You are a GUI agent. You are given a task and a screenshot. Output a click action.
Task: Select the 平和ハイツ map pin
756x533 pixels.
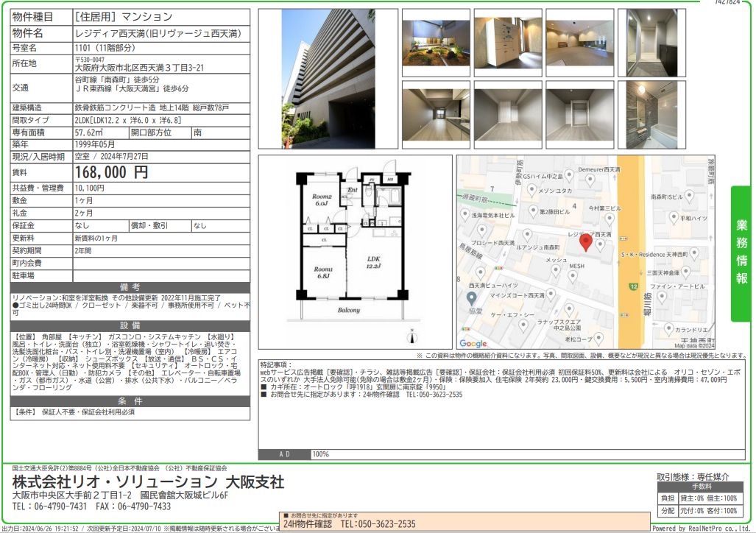point(674,217)
